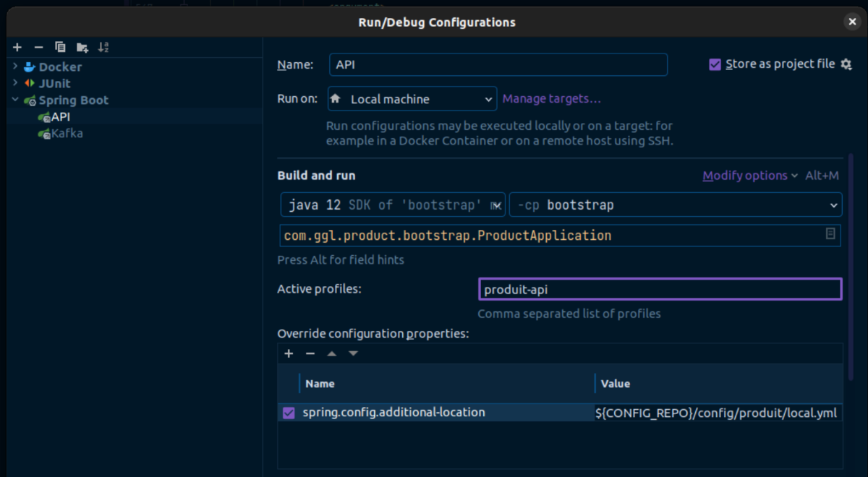Click the sort configurations alphabetically icon
Screen dimensions: 868x477
[103, 48]
